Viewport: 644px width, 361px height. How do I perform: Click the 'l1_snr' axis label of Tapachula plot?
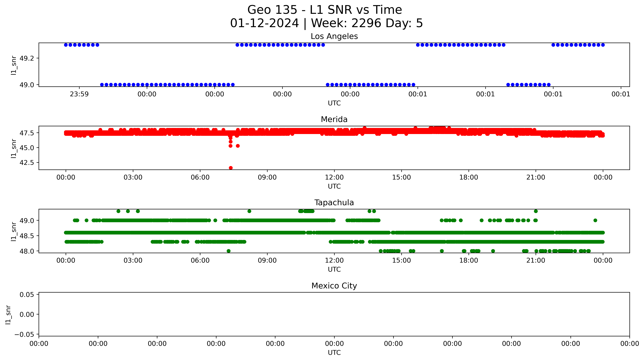coord(13,232)
